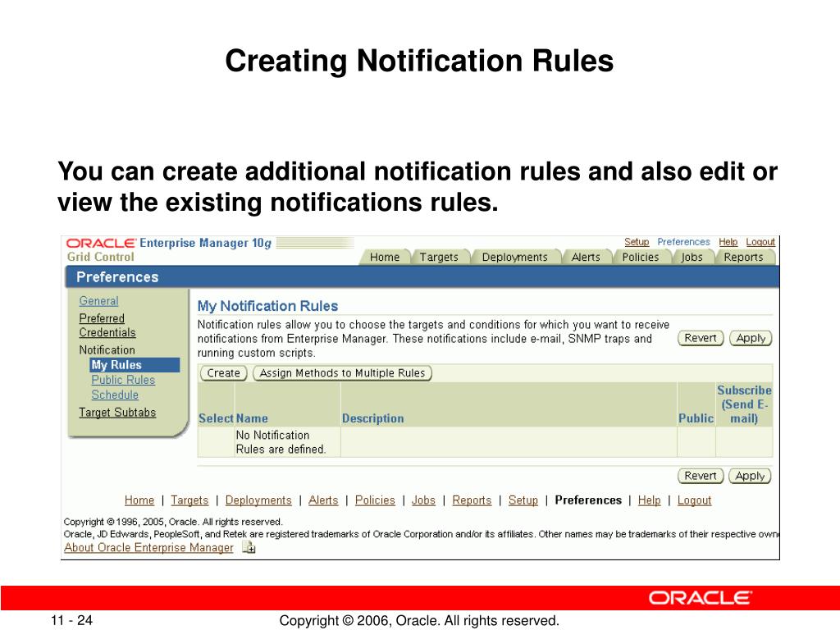Viewport: 840px width, 630px height.
Task: Click the footer Help link
Action: click(650, 500)
